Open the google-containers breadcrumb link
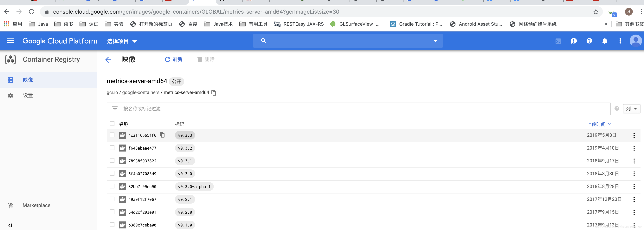The height and width of the screenshot is (230, 644). point(141,93)
